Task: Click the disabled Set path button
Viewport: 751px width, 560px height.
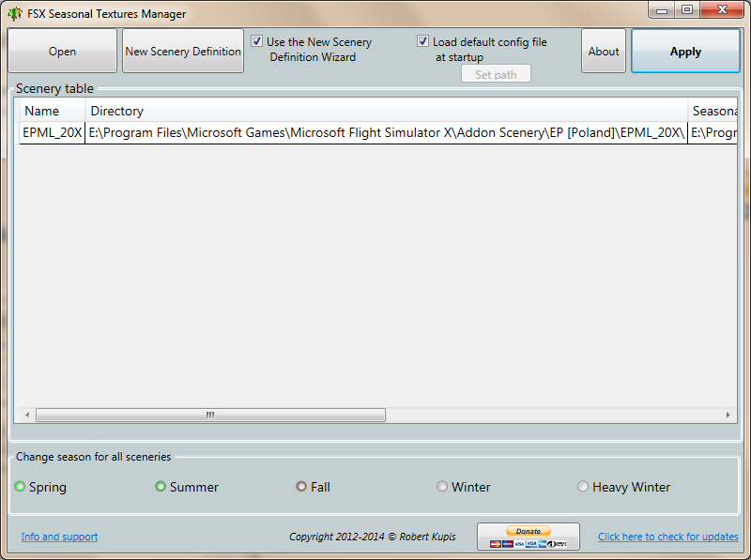Action: [496, 74]
